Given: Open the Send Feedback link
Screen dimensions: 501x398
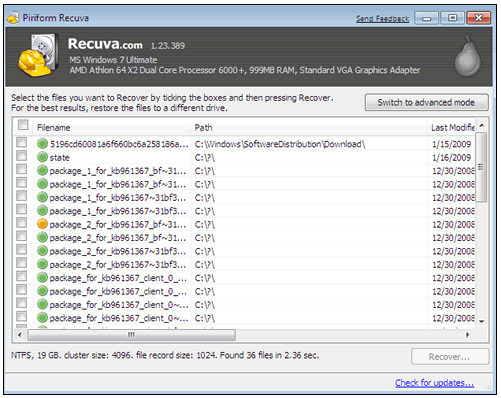Looking at the screenshot, I should point(382,18).
